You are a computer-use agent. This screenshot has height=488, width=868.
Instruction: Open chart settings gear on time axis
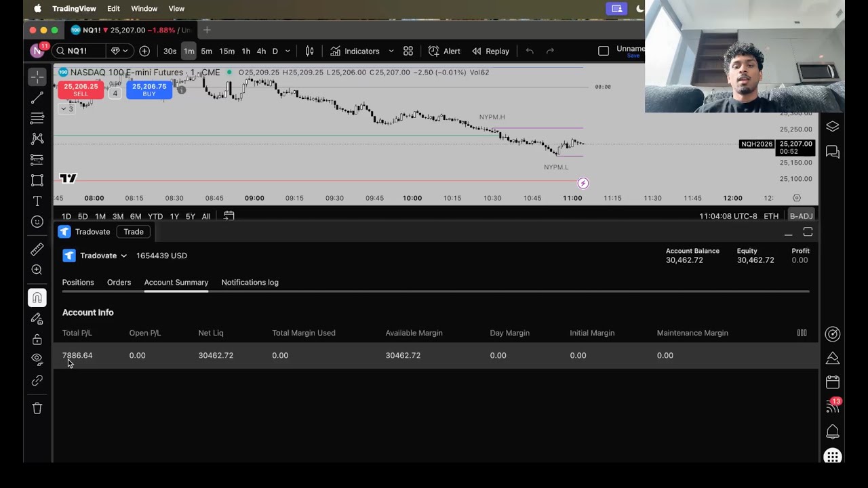click(797, 198)
